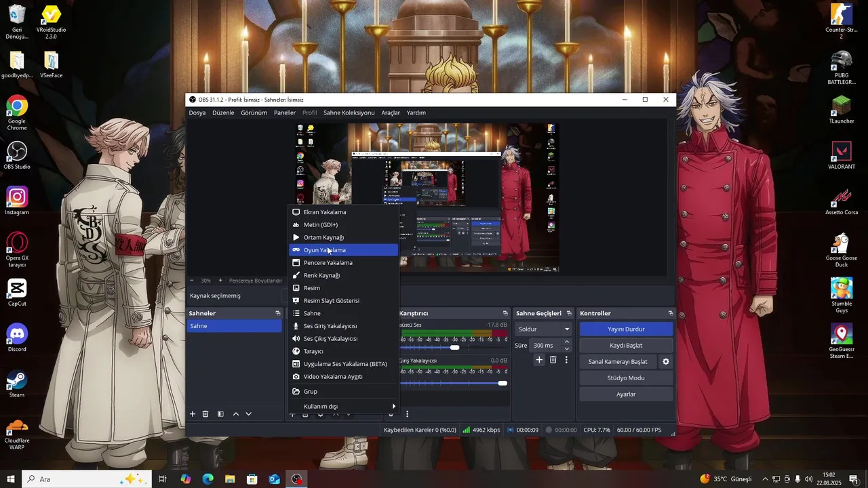Click Sanal Kamerayı Başlat button
Screen dimensions: 868x488
pos(618,362)
